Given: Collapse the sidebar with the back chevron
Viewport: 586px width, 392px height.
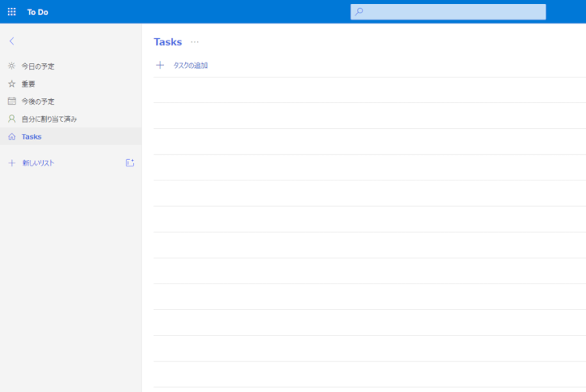Looking at the screenshot, I should 12,41.
